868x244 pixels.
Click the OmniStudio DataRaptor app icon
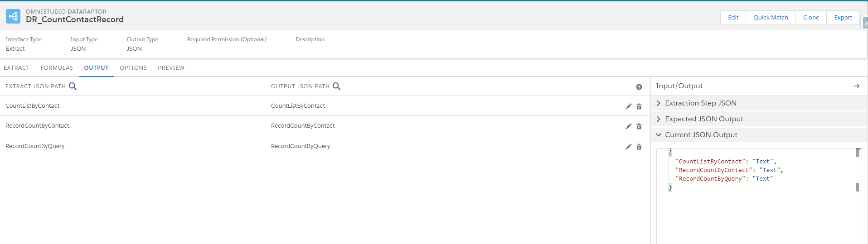13,16
